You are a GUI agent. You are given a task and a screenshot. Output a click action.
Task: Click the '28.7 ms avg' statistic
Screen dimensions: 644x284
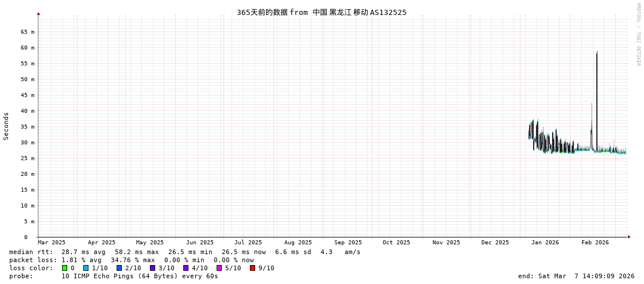(83, 252)
